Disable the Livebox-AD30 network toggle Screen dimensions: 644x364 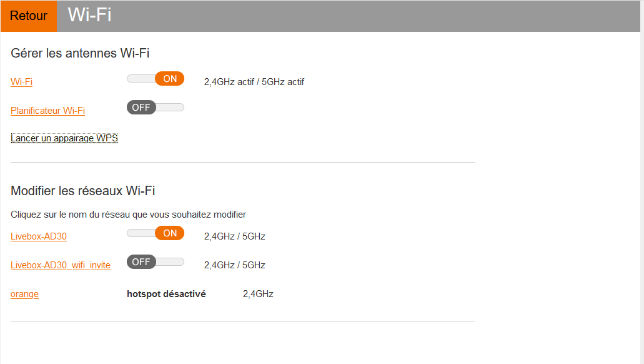pyautogui.click(x=156, y=233)
